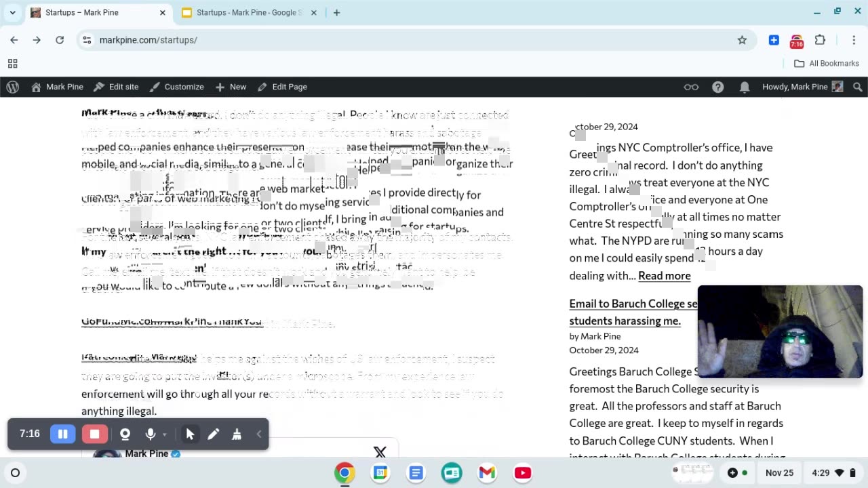Open the WordPress logo menu
Viewport: 868px width, 488px height.
(x=13, y=87)
